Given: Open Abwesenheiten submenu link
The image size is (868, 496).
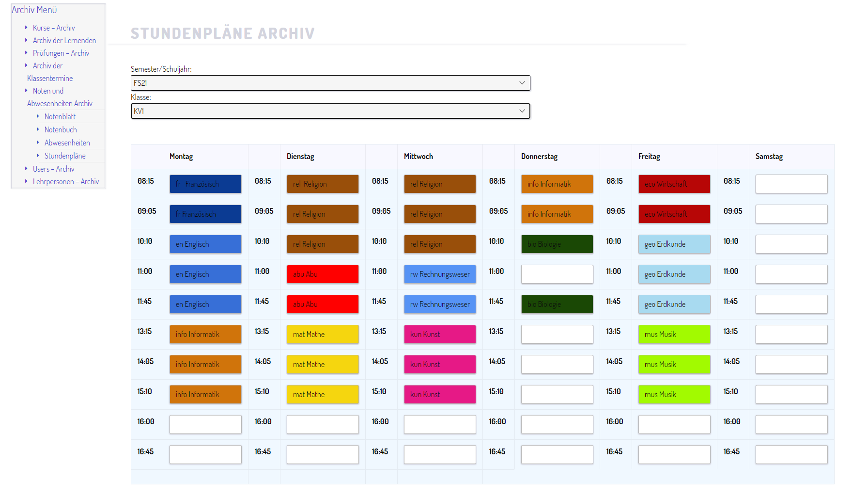Looking at the screenshot, I should click(x=67, y=143).
